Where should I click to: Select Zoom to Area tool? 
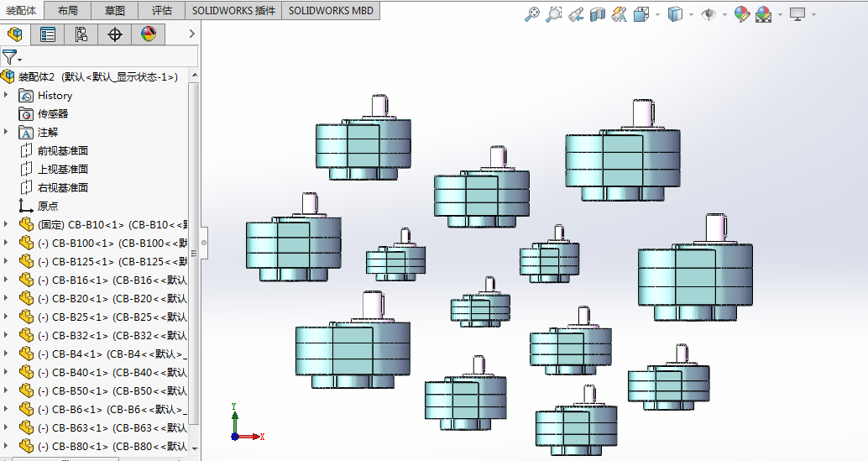[553, 14]
